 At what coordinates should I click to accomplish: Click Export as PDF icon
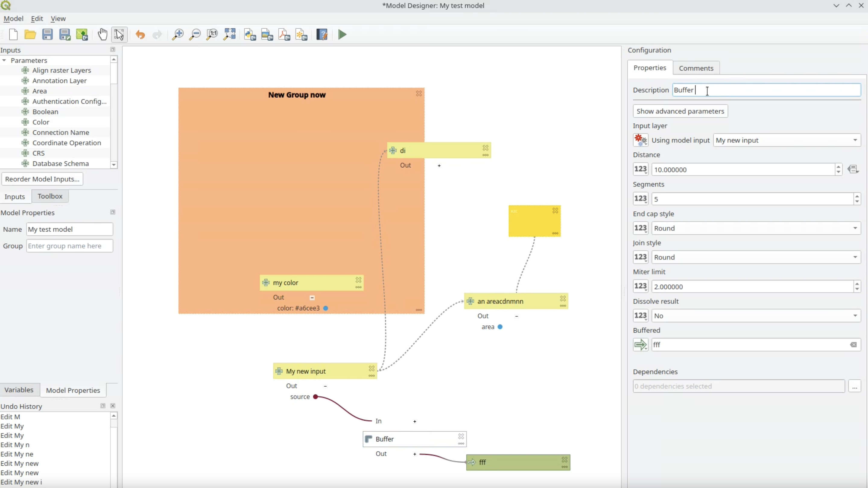284,34
